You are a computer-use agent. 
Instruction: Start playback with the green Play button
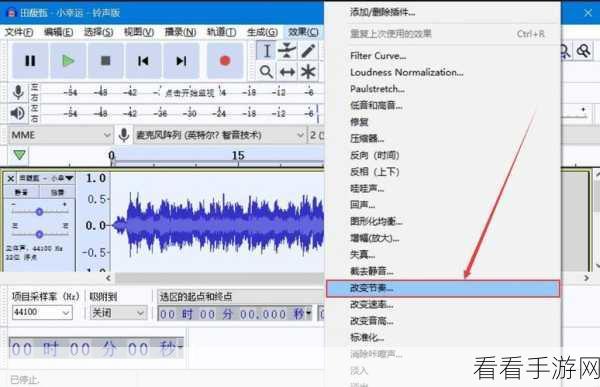pos(68,60)
